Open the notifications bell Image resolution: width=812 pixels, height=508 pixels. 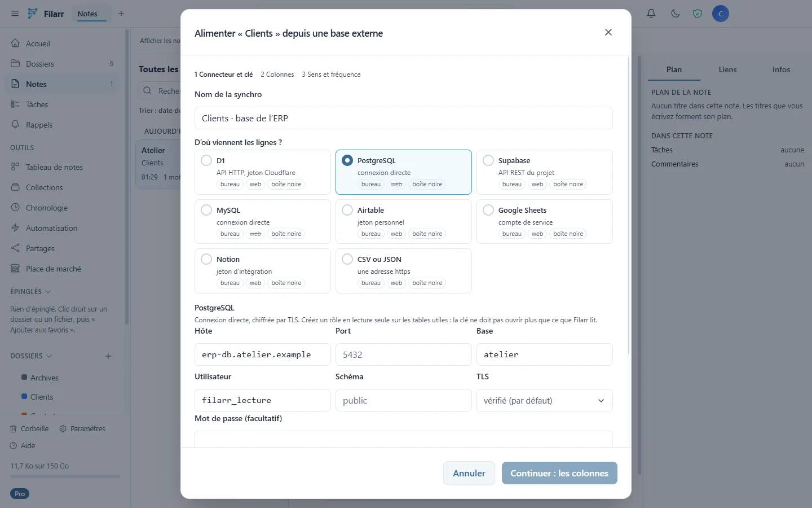point(651,14)
